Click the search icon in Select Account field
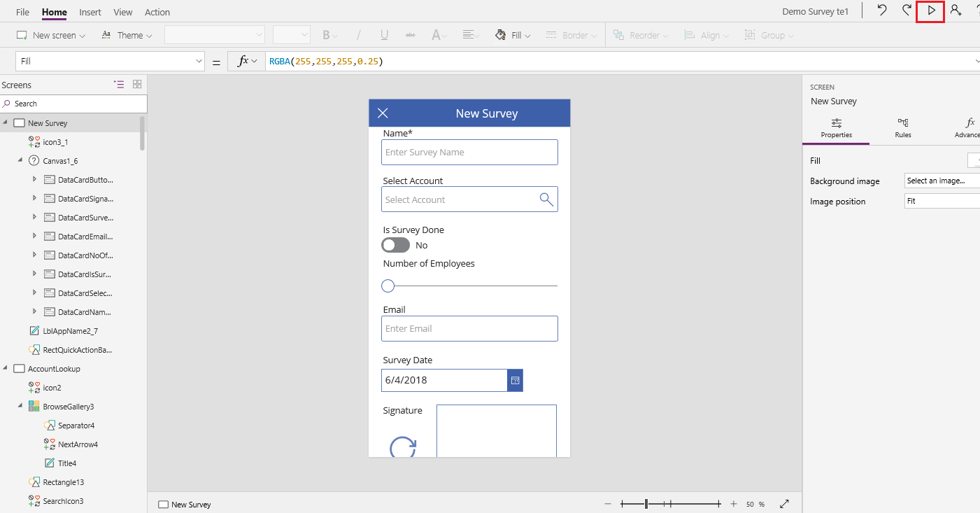This screenshot has height=513, width=980. click(546, 199)
